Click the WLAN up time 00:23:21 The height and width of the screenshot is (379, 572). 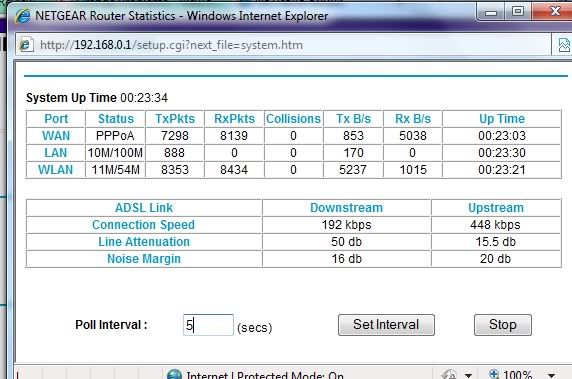(502, 170)
